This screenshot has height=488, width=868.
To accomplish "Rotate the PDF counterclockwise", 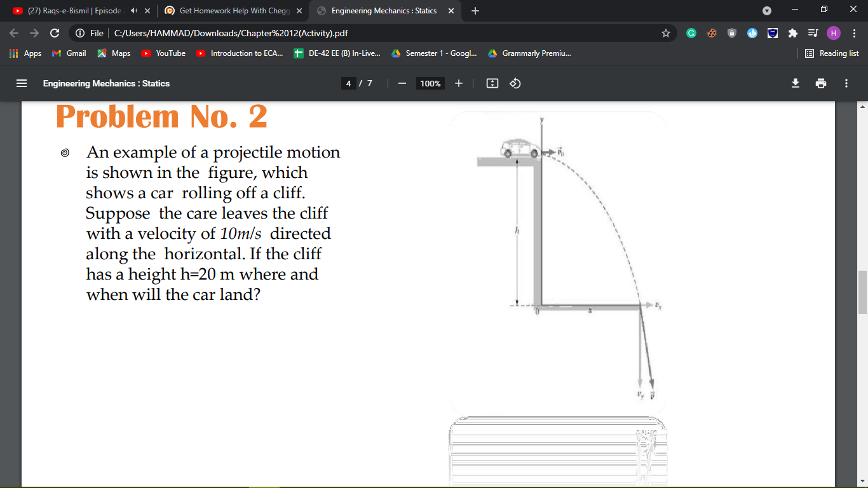I will [x=515, y=83].
